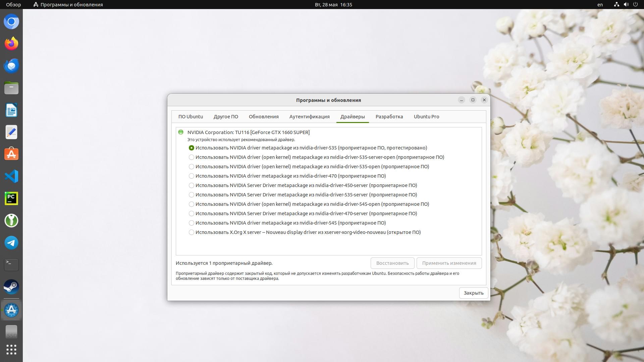Open the clock and calendar menu
The height and width of the screenshot is (362, 644).
click(333, 5)
